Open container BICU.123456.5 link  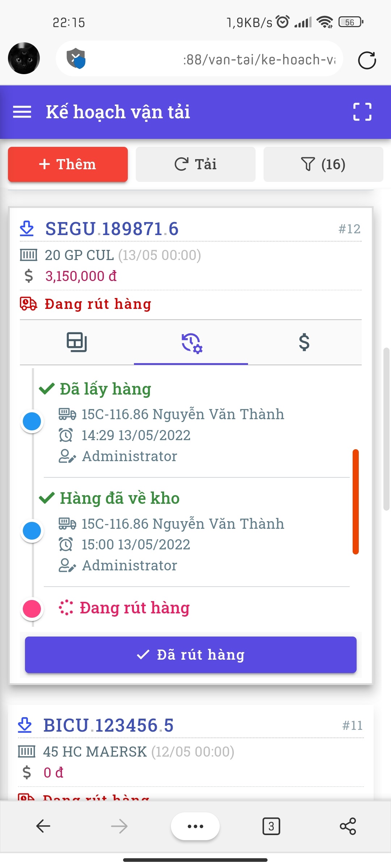[x=109, y=726]
